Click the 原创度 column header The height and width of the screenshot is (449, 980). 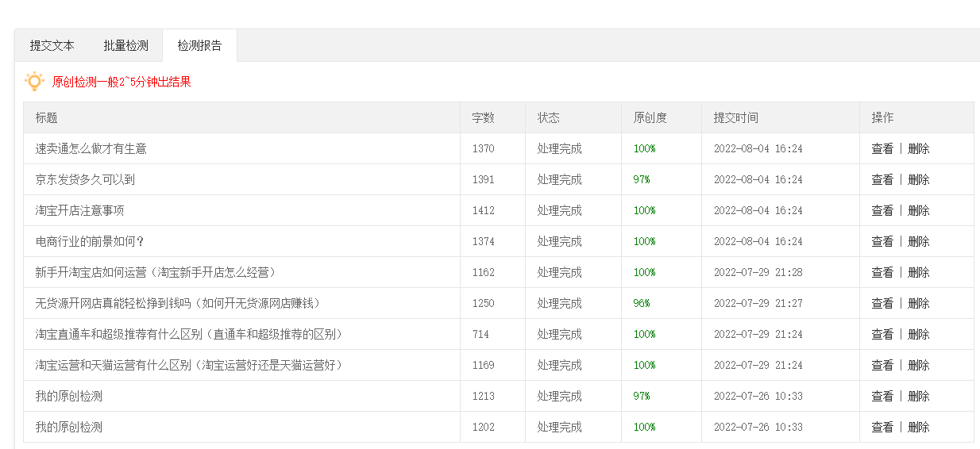click(650, 117)
